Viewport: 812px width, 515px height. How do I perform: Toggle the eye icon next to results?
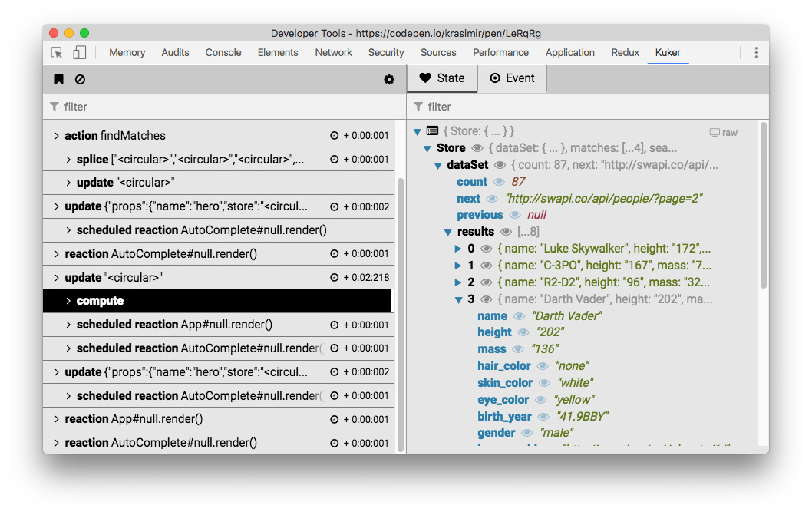506,232
